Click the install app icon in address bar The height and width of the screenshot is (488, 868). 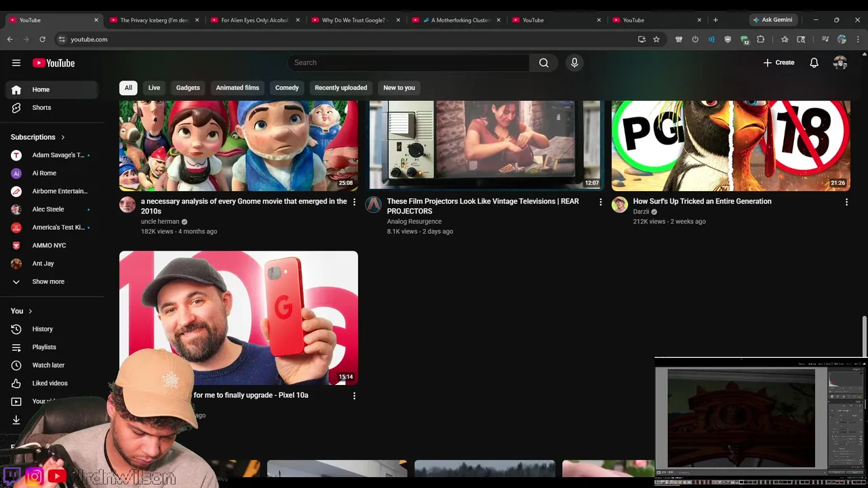642,39
